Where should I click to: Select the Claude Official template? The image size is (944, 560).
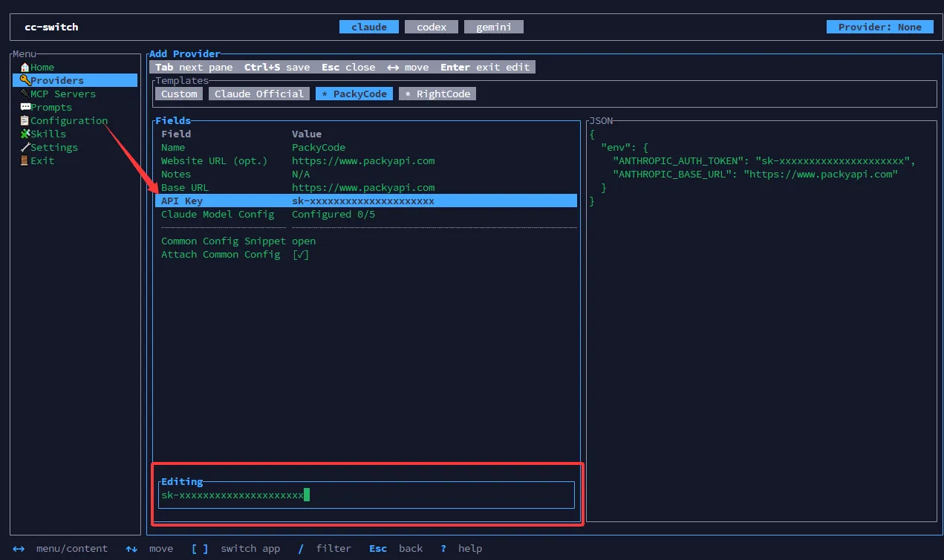259,94
